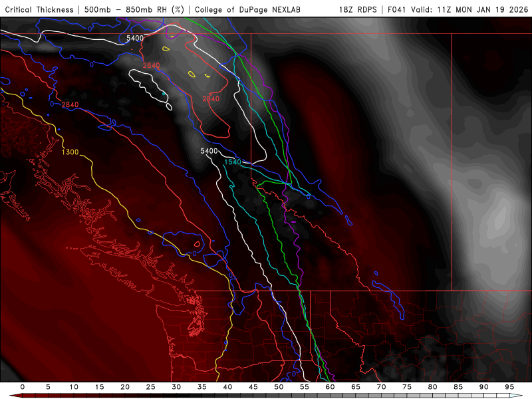This screenshot has width=532, height=399.
Task: Click colorbar tick label '55'
Action: point(305,387)
